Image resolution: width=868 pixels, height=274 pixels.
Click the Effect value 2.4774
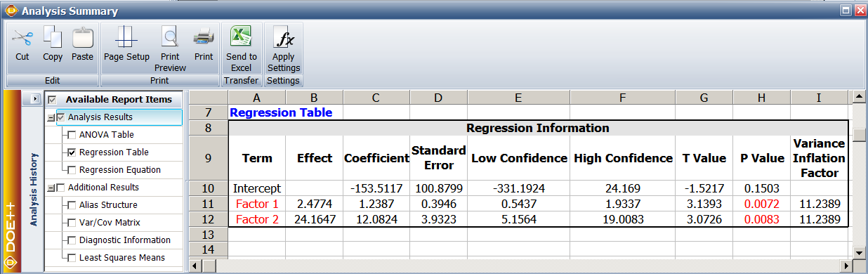(314, 204)
